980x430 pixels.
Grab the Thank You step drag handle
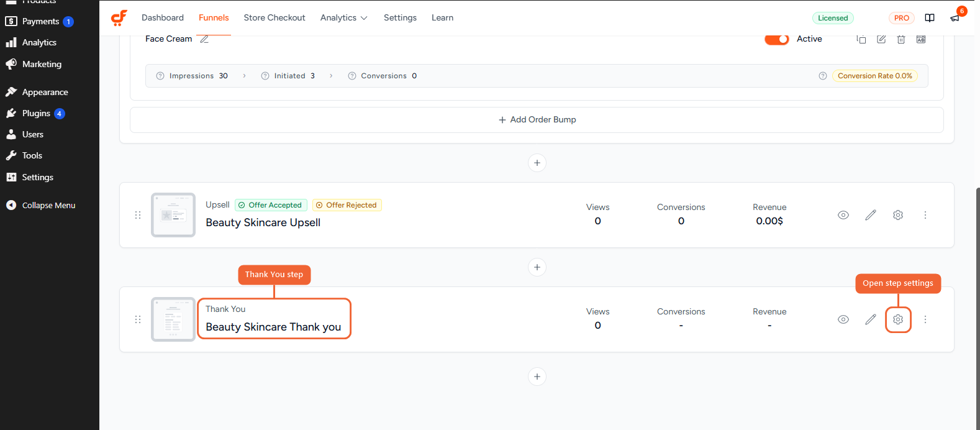pos(138,319)
